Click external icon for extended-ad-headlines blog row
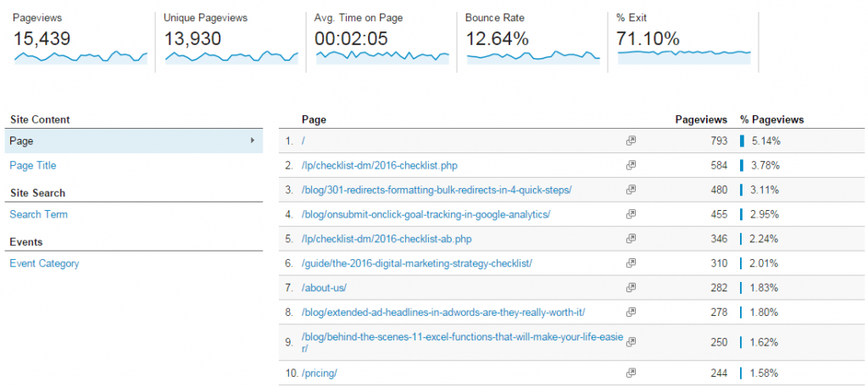Image resolution: width=868 pixels, height=387 pixels. tap(631, 312)
